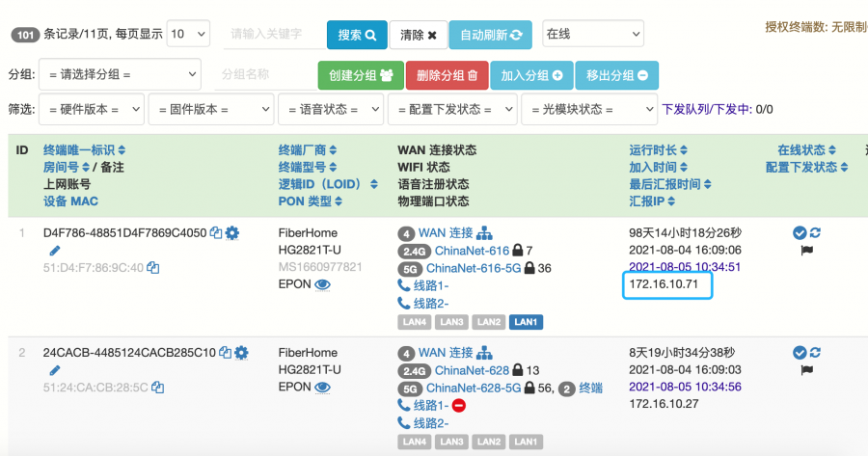Select the blue LAN1 port badge in row 1
The height and width of the screenshot is (456, 868).
526,322
